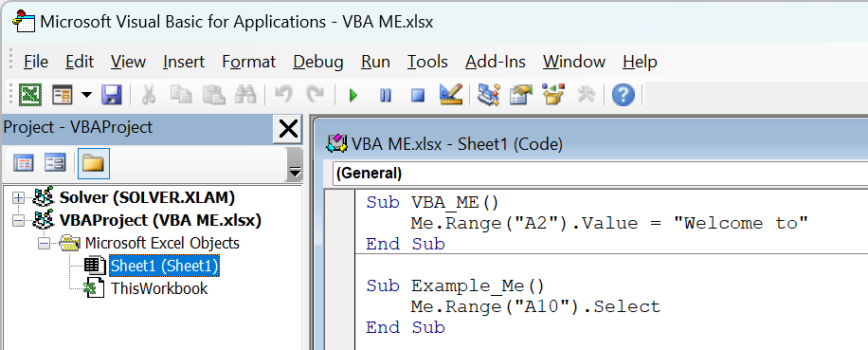This screenshot has width=868, height=350.
Task: Click the "Sub Example_Me()" code line
Action: click(x=455, y=286)
